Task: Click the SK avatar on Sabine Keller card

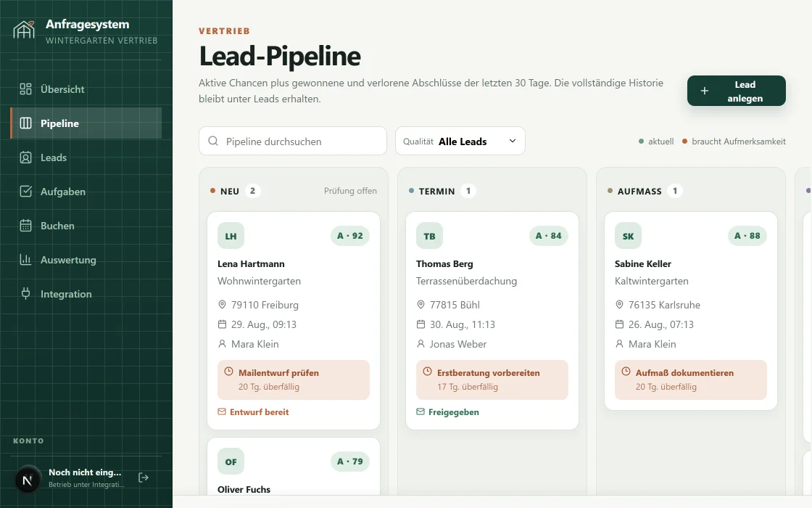Action: coord(628,236)
